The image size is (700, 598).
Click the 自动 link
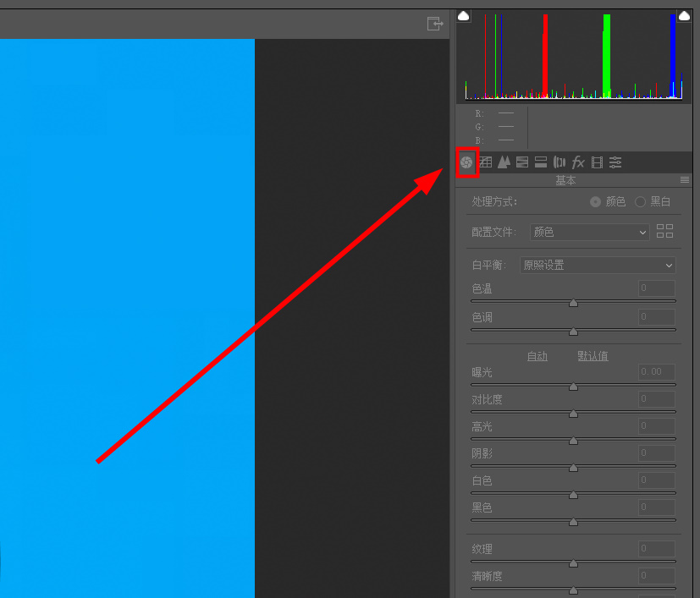point(537,356)
